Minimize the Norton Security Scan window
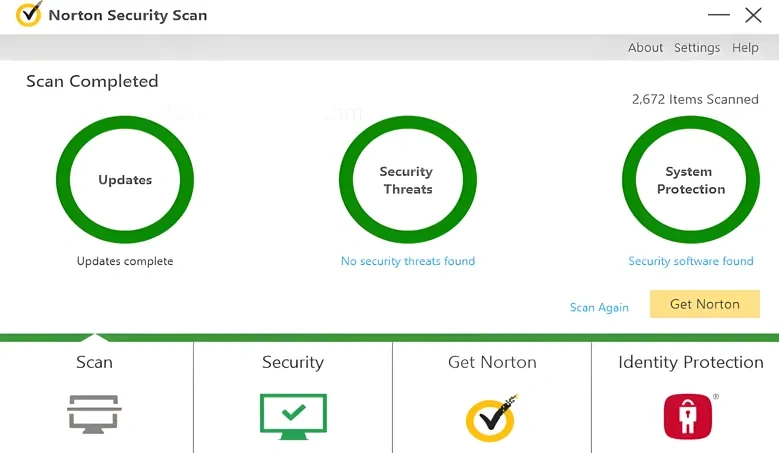The height and width of the screenshot is (453, 779). (718, 15)
